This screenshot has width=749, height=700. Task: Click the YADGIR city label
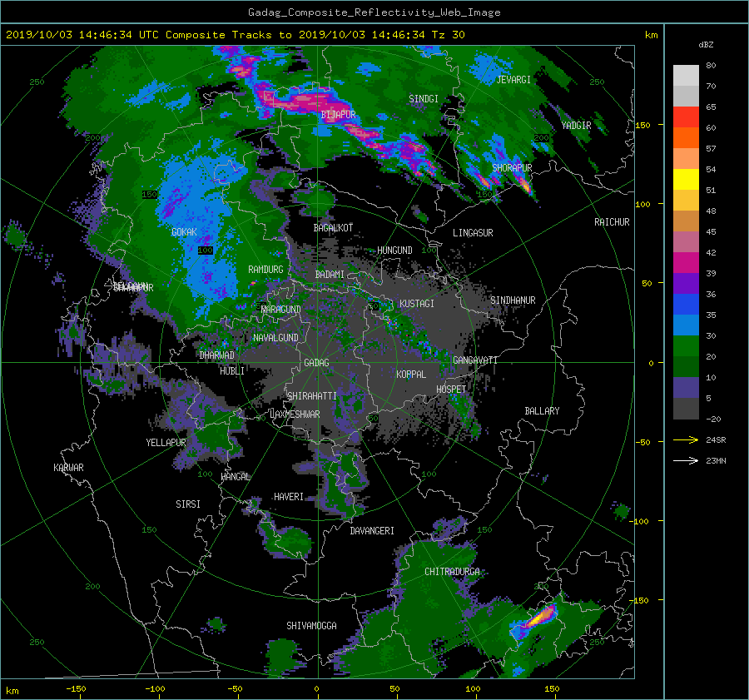[576, 126]
